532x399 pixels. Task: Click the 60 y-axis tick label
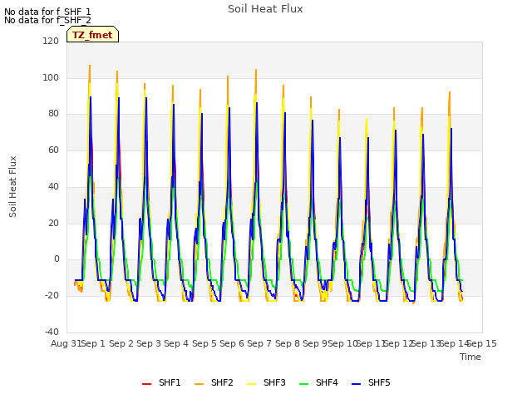[x=53, y=150]
